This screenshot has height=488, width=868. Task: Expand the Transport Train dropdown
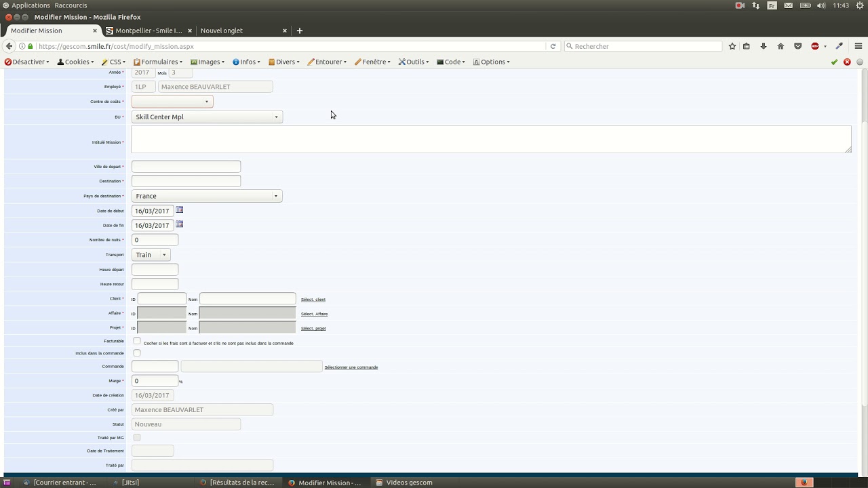[151, 255]
